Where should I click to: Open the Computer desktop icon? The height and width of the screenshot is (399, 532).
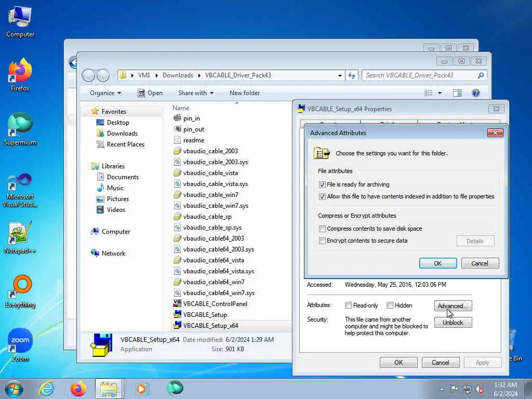point(20,21)
